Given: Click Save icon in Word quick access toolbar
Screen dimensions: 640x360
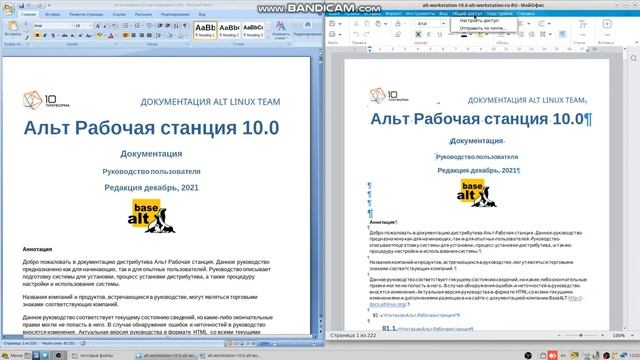Looking at the screenshot, I should [21, 6].
